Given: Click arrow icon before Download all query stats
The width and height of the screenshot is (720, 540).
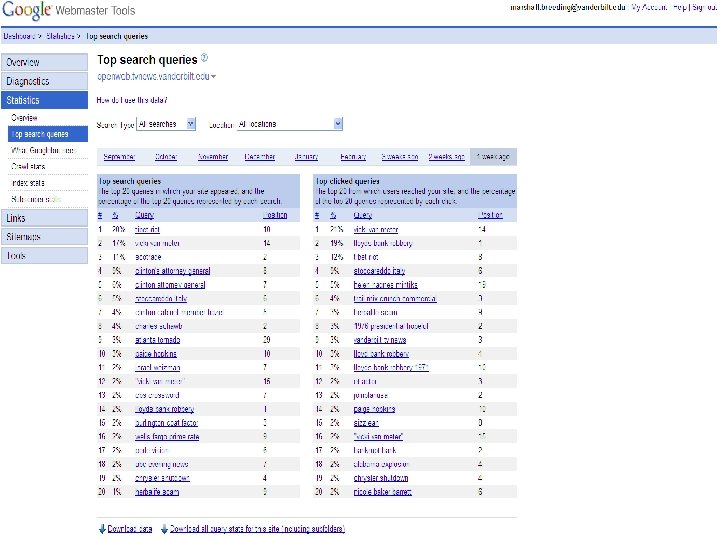Looking at the screenshot, I should point(164,529).
